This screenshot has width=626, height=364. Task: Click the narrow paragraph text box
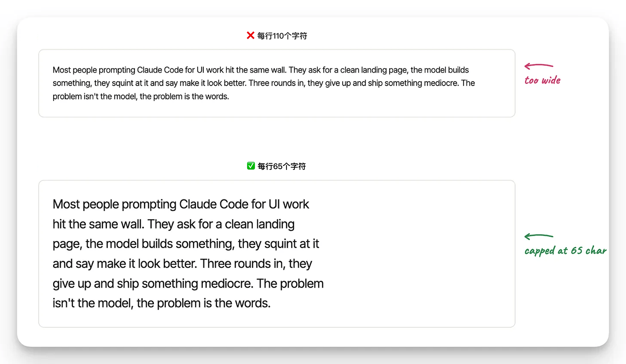(x=277, y=254)
